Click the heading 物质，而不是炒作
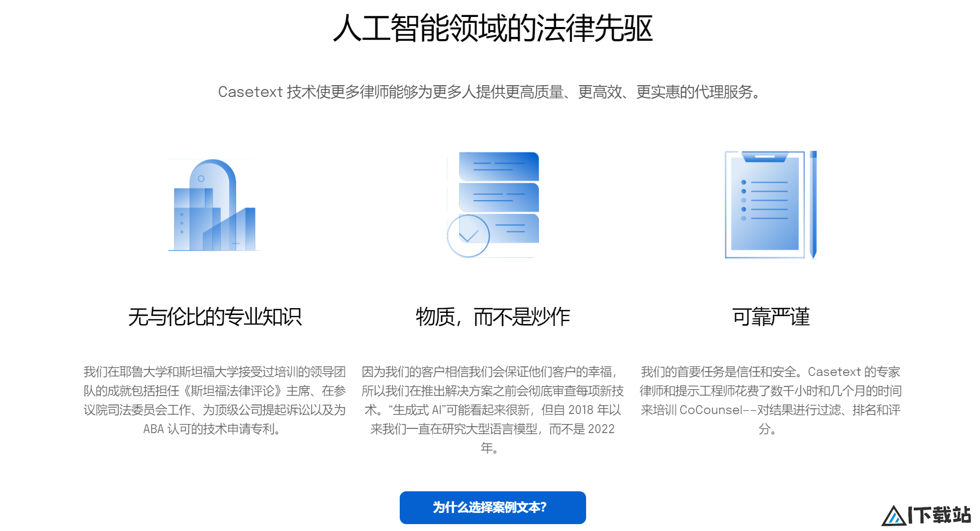 492,317
